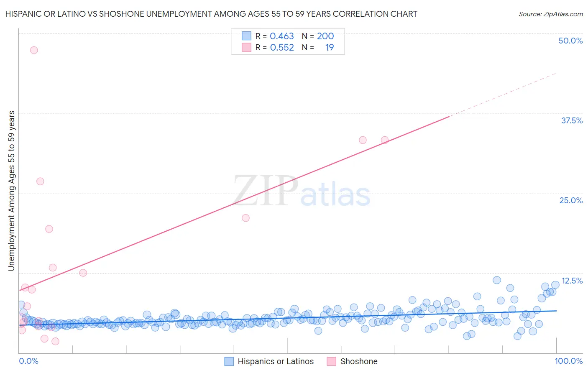Toggle the Shoshone legend label
588x373 pixels.
(x=358, y=361)
